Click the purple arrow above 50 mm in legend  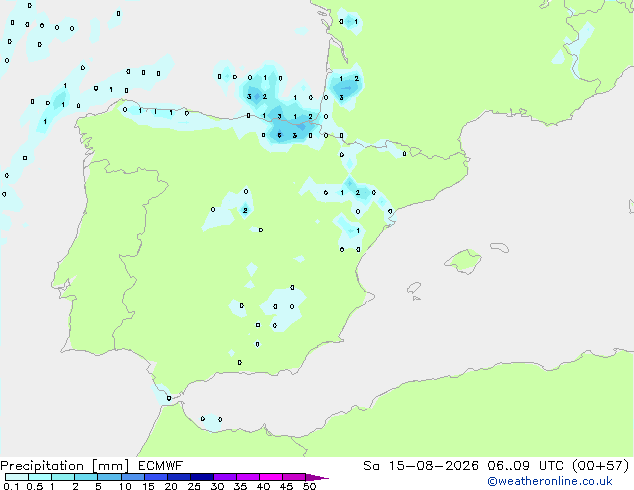point(317,478)
